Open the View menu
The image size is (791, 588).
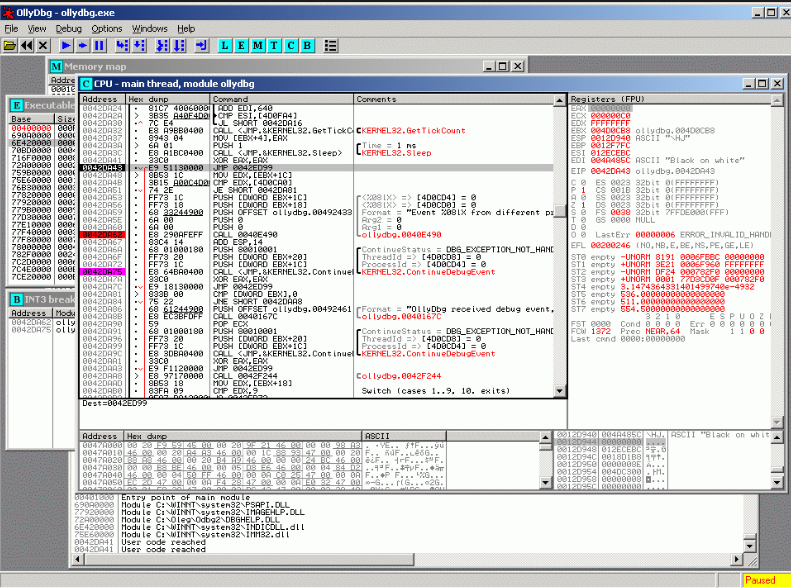pyautogui.click(x=37, y=29)
